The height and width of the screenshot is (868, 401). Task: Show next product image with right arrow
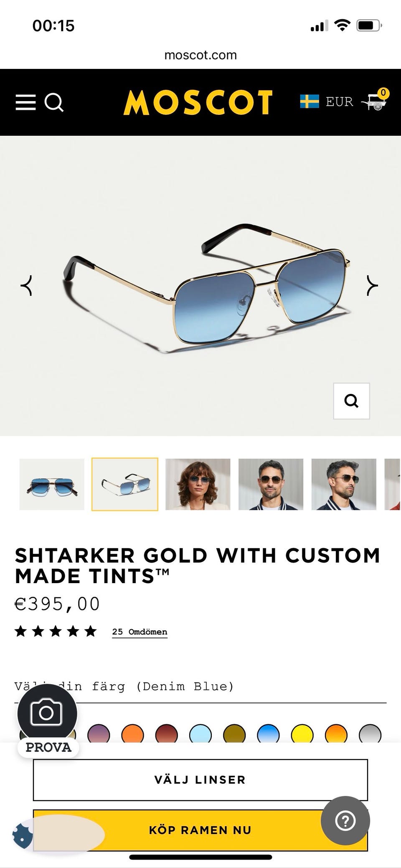pos(372,286)
